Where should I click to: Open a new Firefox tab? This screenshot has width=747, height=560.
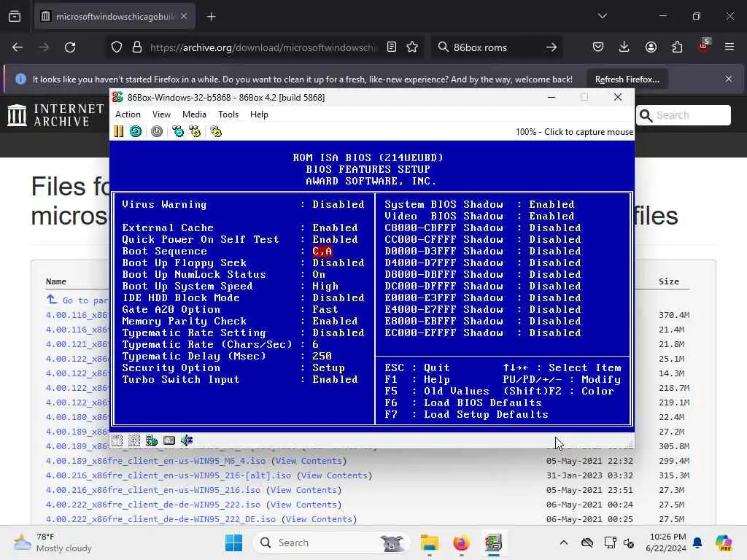211,17
